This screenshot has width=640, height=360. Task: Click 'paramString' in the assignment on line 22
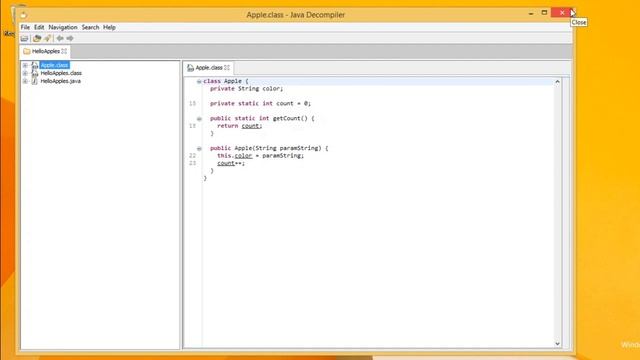(x=281, y=156)
